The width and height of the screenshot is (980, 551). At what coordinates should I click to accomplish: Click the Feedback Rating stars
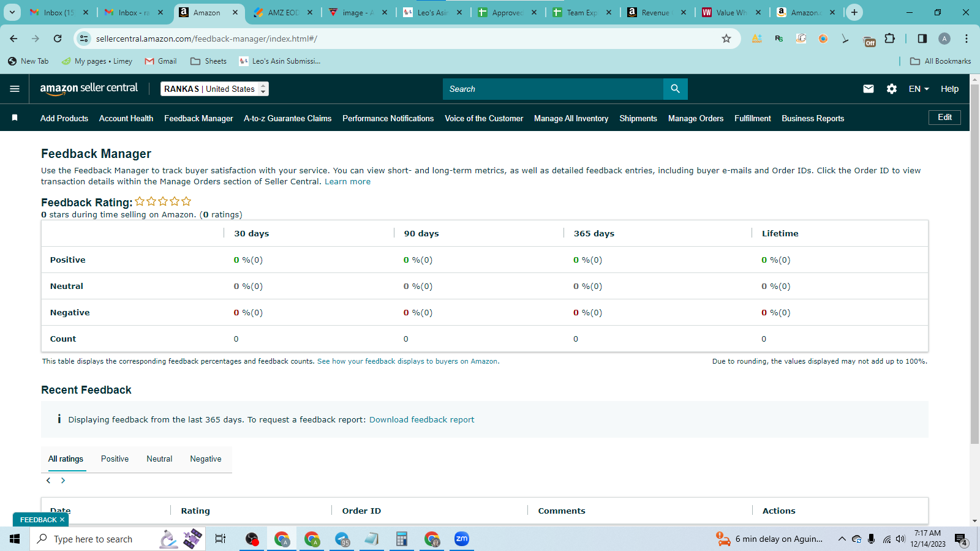tap(163, 201)
